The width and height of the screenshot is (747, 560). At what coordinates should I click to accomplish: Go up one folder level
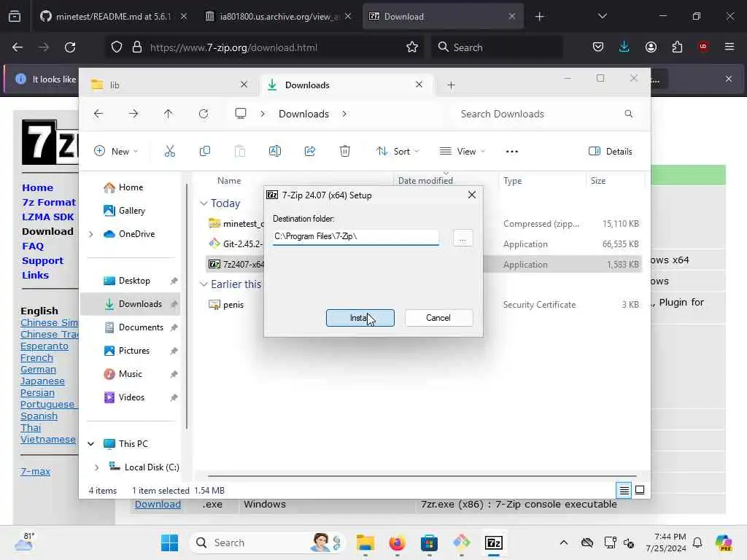point(169,114)
